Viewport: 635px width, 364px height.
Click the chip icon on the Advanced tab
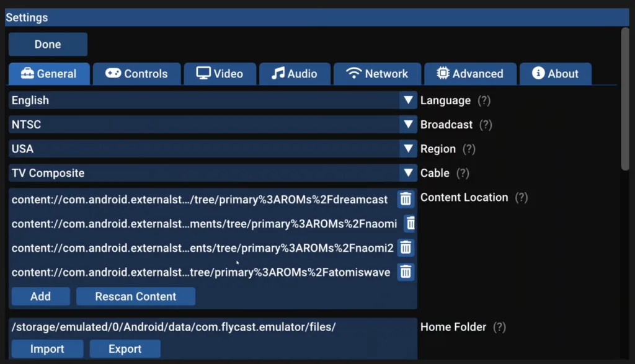(445, 73)
